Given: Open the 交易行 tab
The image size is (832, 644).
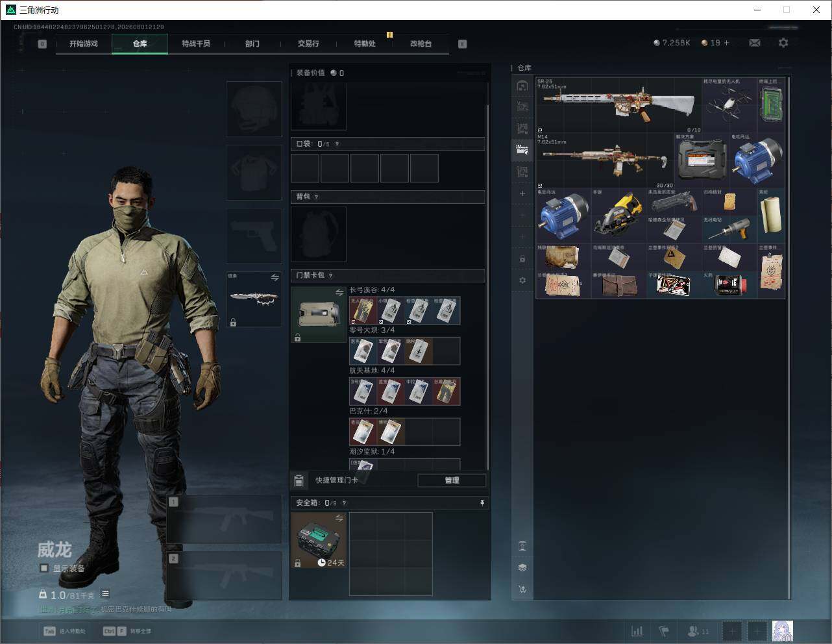Looking at the screenshot, I should coord(308,43).
